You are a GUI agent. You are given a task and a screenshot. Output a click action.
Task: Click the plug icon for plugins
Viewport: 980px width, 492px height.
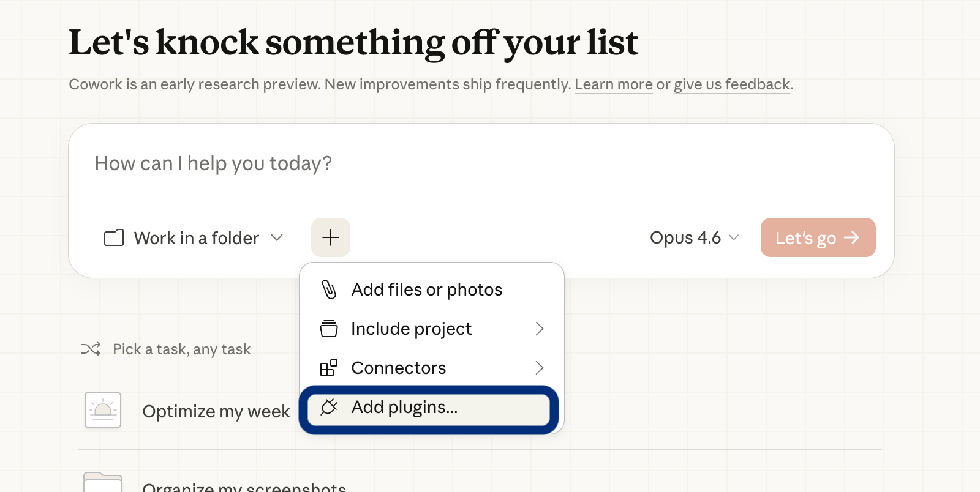click(329, 407)
